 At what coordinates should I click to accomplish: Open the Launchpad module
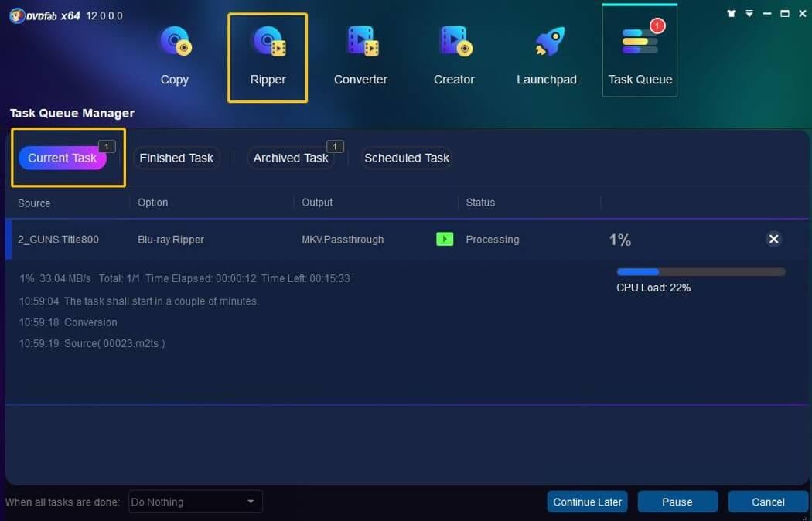click(547, 54)
